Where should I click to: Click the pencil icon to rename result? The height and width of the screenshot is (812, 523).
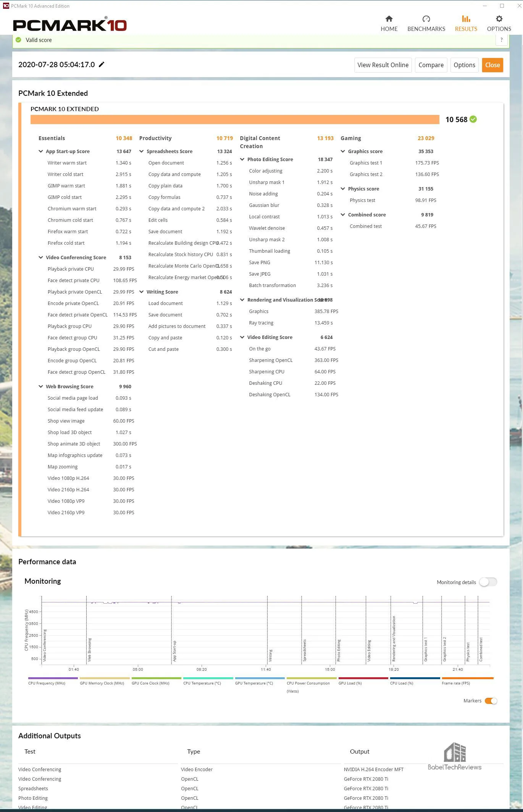tap(102, 65)
